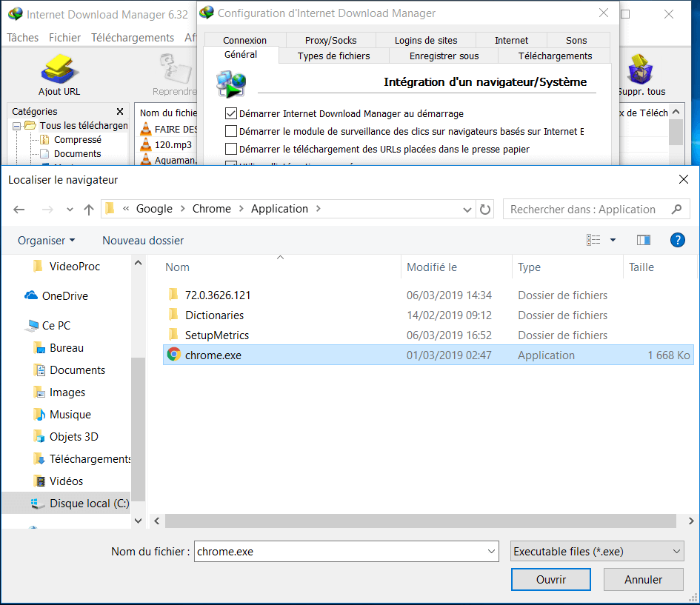Switch to the Logins de sites tab
This screenshot has width=700, height=605.
pos(426,40)
